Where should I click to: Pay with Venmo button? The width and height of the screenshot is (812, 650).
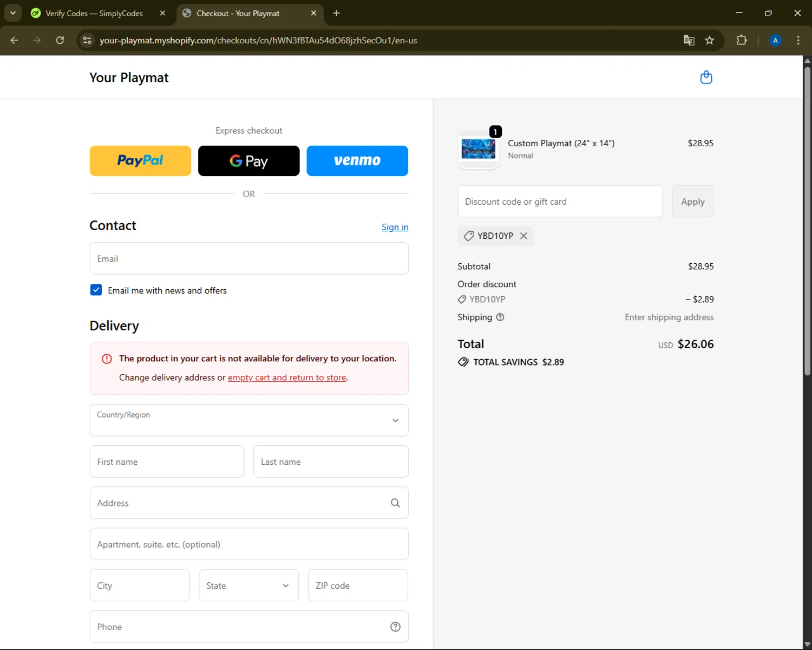point(357,161)
